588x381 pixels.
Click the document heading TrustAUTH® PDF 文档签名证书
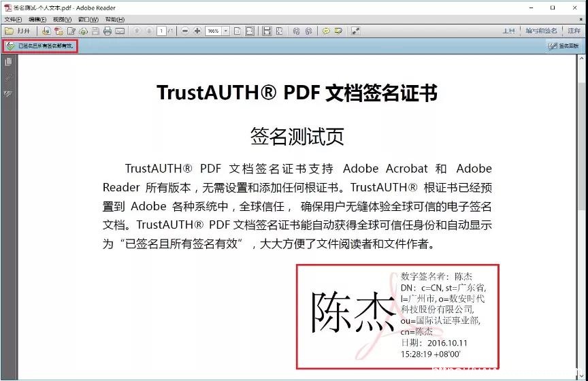pyautogui.click(x=297, y=93)
